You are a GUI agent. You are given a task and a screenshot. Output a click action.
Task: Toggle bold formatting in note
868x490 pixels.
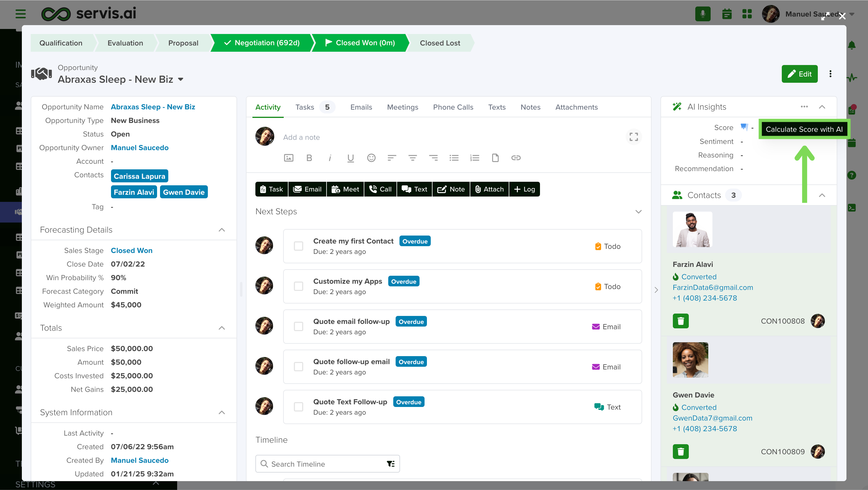tap(309, 158)
